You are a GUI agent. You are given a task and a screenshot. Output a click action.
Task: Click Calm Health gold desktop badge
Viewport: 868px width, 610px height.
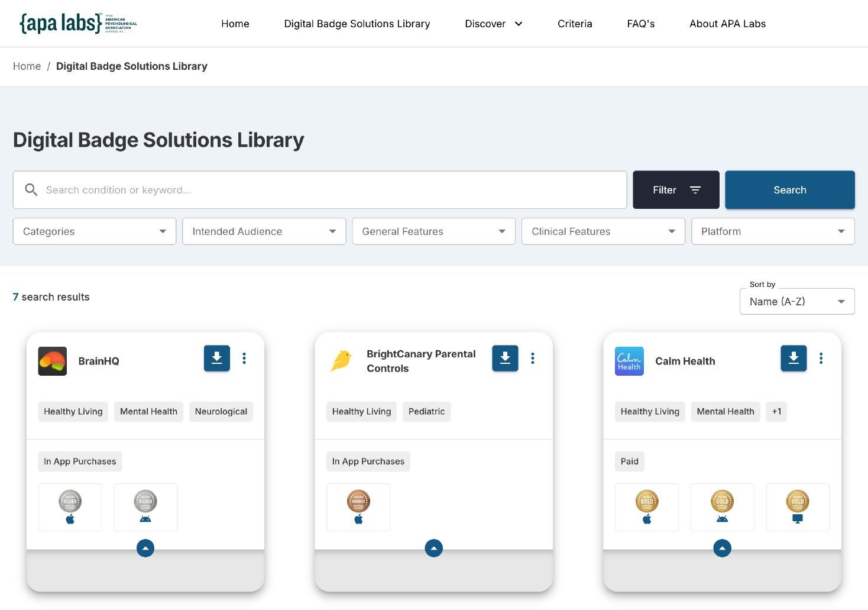point(798,507)
